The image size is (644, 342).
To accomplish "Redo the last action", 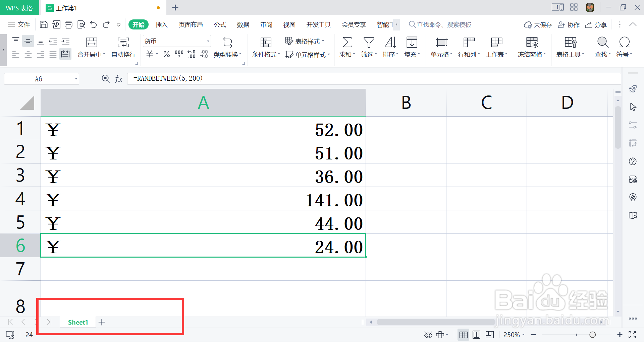I will (106, 24).
